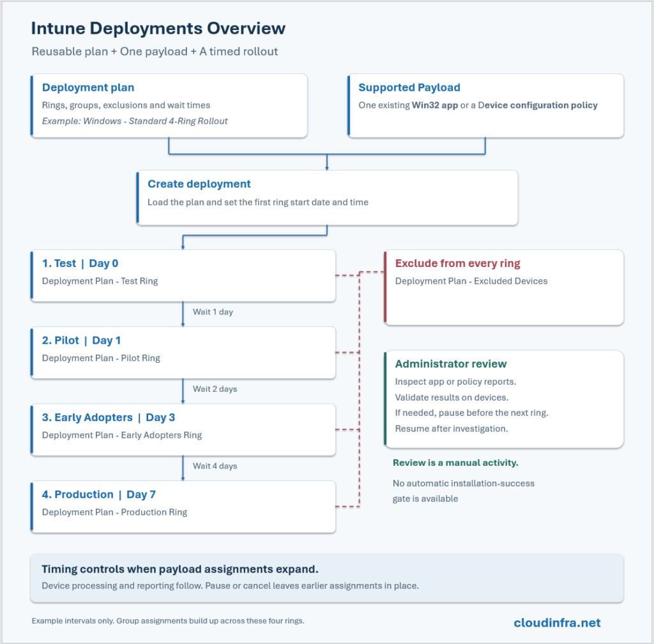Viewport: 654px width, 644px height.
Task: Click the '1. Test | Day 0' ring heading
Action: coord(80,264)
